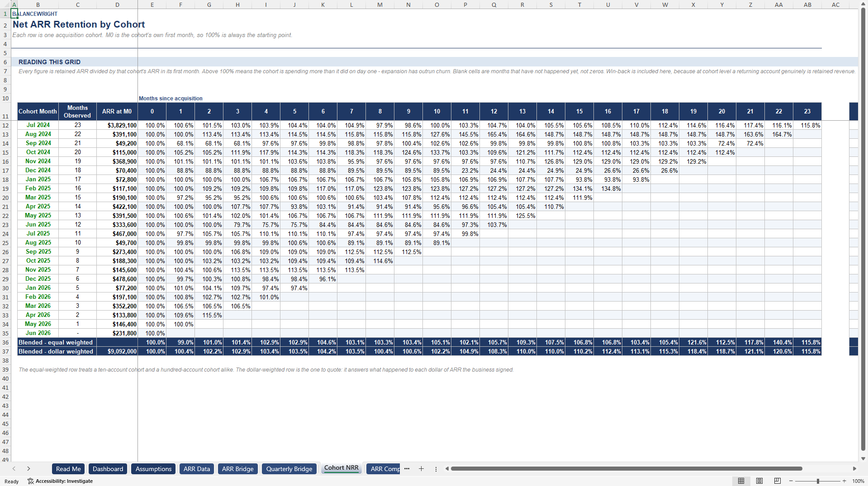
Task: Click the 96.1% cell in Dec 2025 row
Action: point(323,279)
